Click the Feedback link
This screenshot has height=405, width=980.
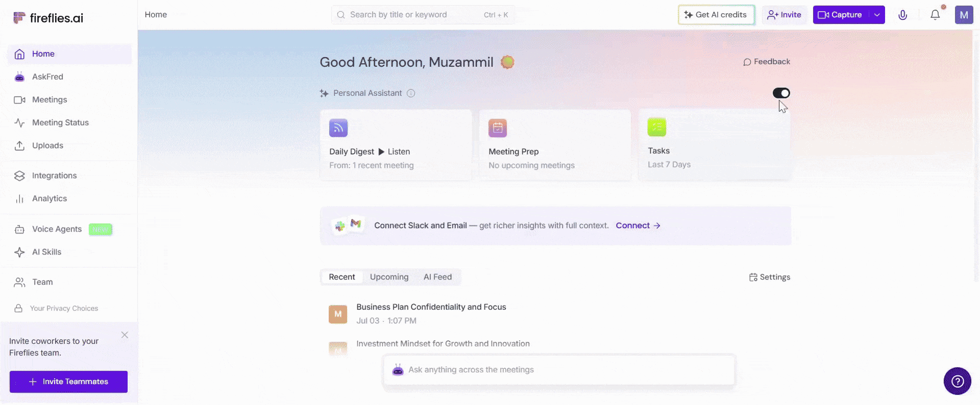tap(767, 62)
